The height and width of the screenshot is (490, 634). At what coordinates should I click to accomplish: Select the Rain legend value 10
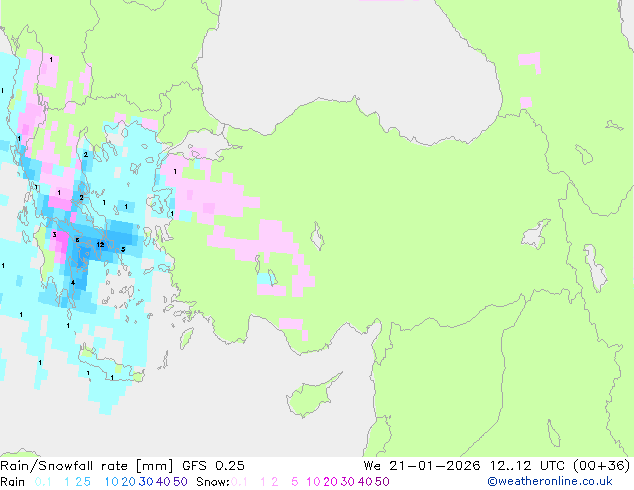point(112,482)
